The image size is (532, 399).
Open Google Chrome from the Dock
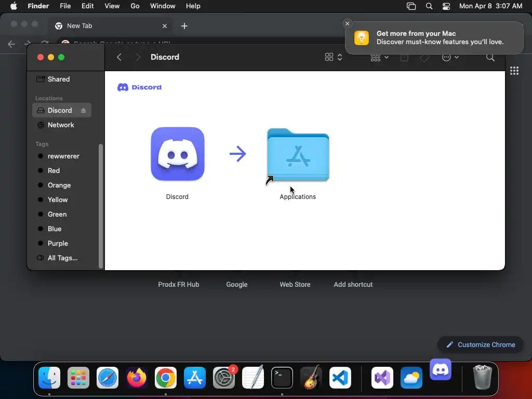[x=166, y=378]
